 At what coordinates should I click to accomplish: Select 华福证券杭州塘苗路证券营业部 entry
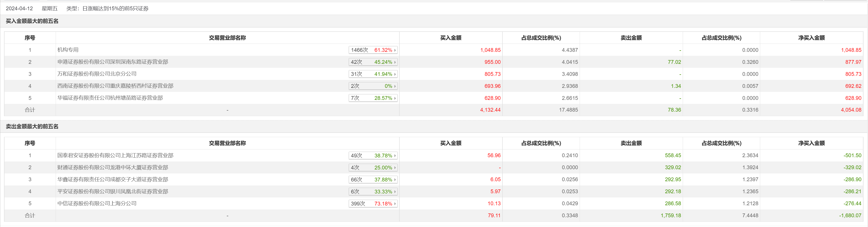coord(110,98)
